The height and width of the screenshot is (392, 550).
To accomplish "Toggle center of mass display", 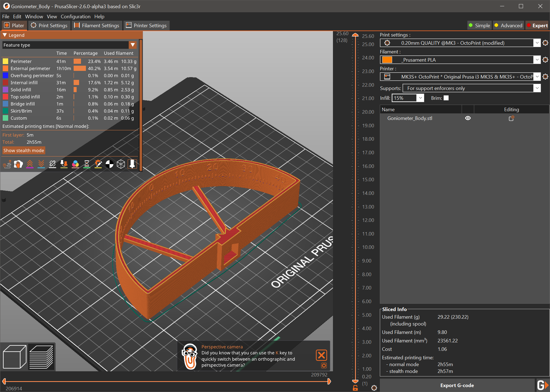I will pyautogui.click(x=110, y=164).
